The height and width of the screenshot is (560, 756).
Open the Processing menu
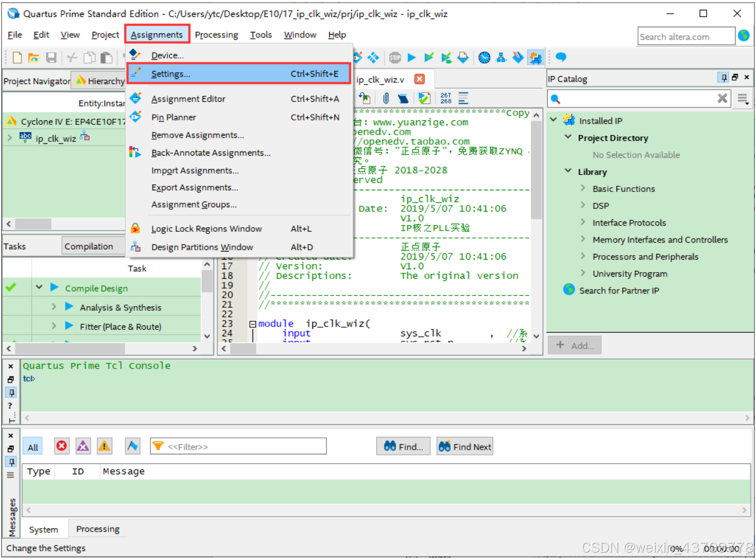216,35
